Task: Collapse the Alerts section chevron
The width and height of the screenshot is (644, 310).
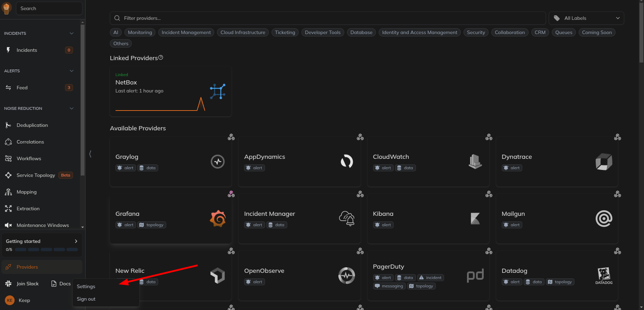Action: coord(72,71)
